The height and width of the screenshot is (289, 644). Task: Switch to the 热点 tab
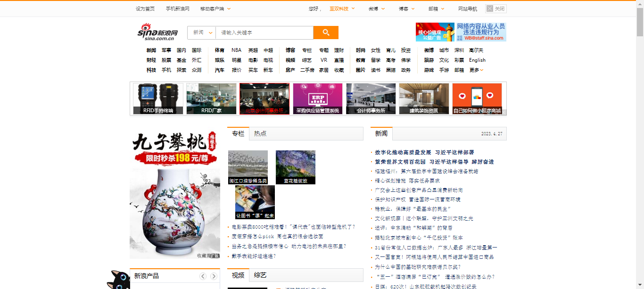pyautogui.click(x=260, y=133)
